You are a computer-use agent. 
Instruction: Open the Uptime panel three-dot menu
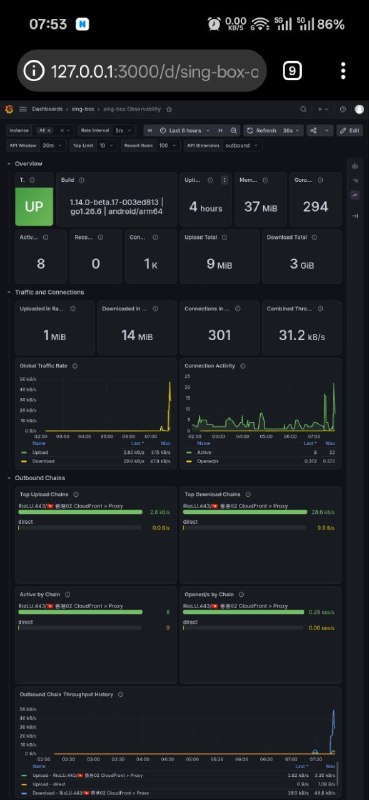click(x=225, y=180)
